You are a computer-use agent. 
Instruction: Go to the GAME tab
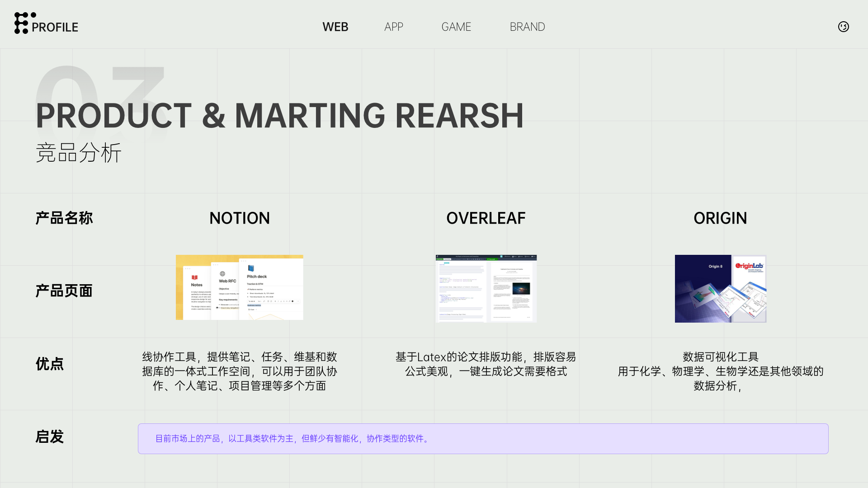(x=456, y=27)
